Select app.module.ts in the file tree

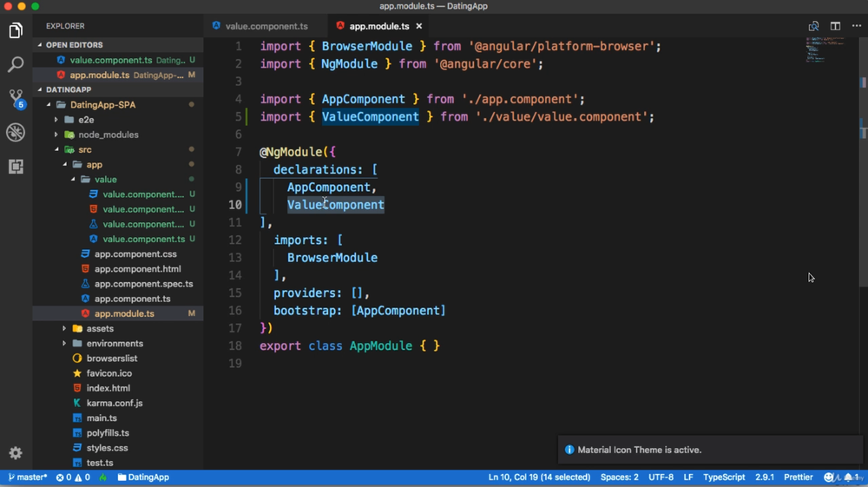click(118, 313)
